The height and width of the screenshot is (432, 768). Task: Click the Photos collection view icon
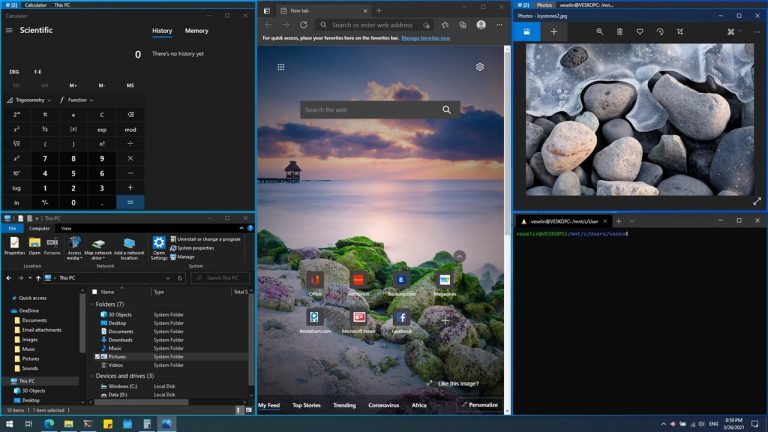click(527, 31)
